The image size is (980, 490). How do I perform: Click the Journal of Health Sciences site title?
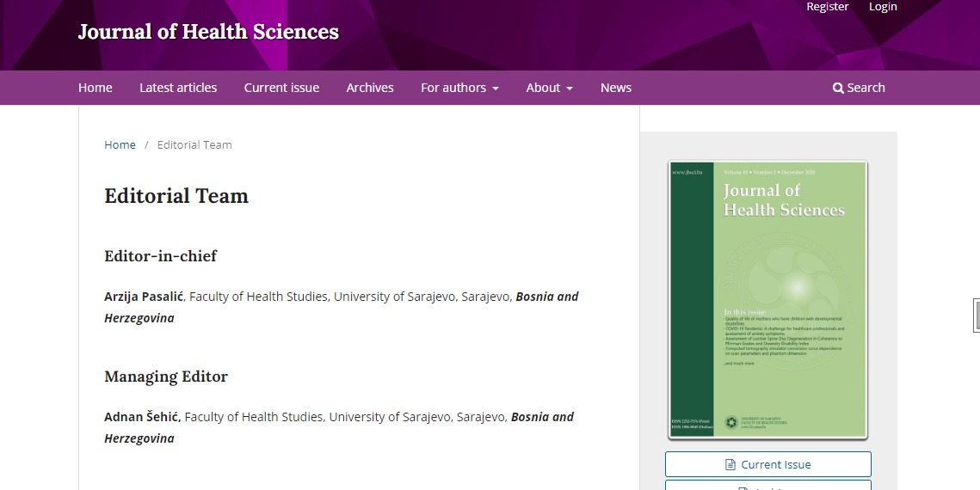click(208, 32)
